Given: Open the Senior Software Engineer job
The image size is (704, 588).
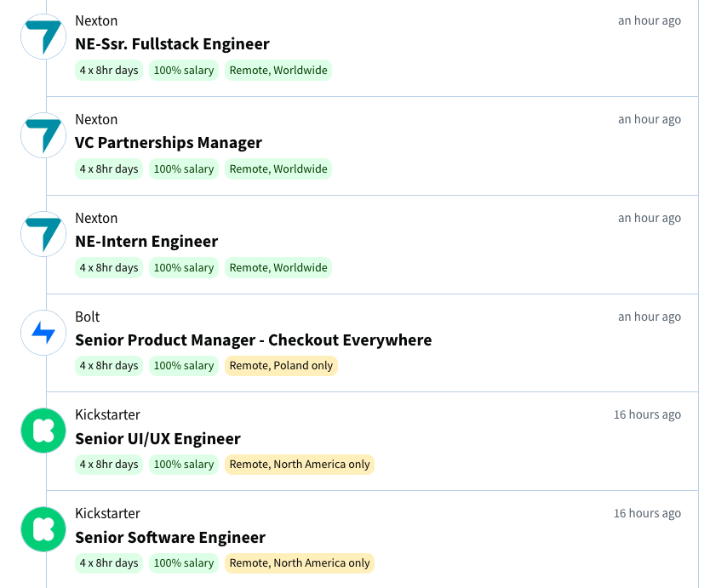Looking at the screenshot, I should (170, 538).
